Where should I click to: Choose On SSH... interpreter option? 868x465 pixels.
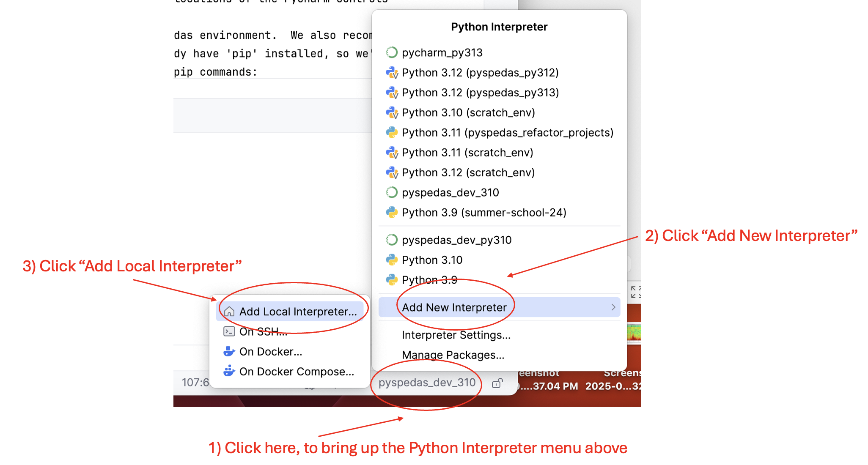click(290, 331)
